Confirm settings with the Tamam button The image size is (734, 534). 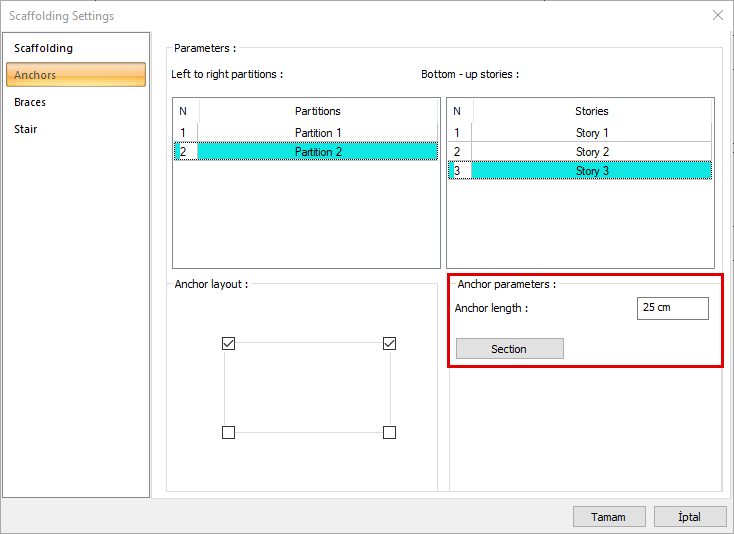(x=608, y=517)
